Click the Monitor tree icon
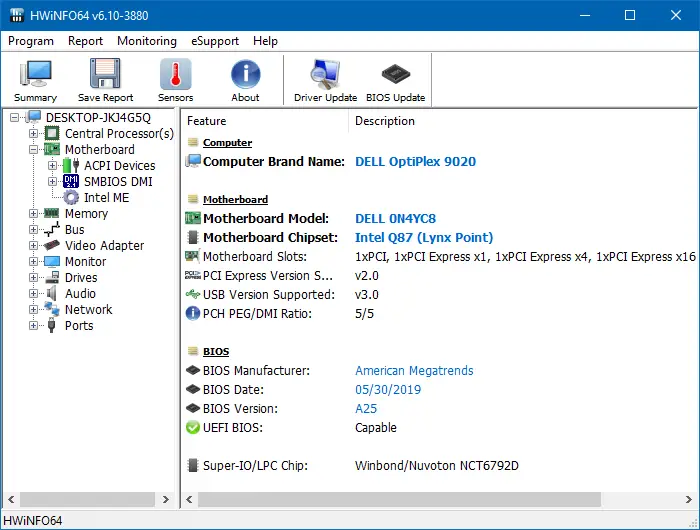Screen dimensions: 700x530 pyautogui.click(x=52, y=261)
